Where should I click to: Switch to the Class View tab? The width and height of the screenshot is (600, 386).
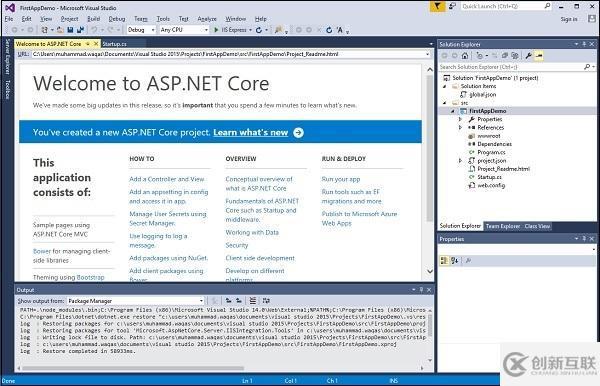tap(537, 226)
